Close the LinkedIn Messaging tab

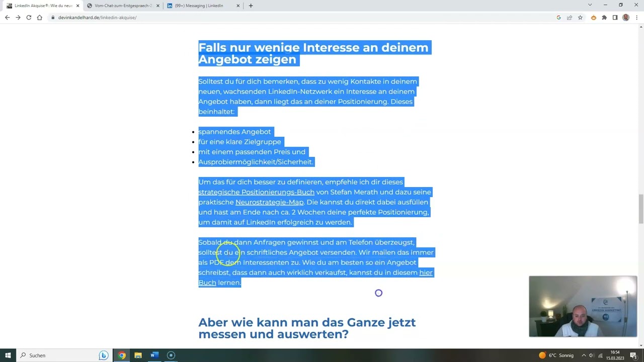[x=237, y=6]
